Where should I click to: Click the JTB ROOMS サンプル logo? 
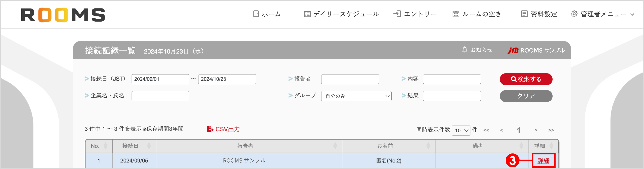pyautogui.click(x=536, y=50)
